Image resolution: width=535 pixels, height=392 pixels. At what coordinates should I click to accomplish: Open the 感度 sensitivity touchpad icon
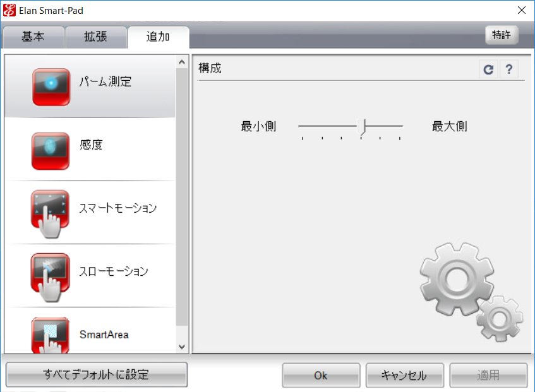click(51, 151)
